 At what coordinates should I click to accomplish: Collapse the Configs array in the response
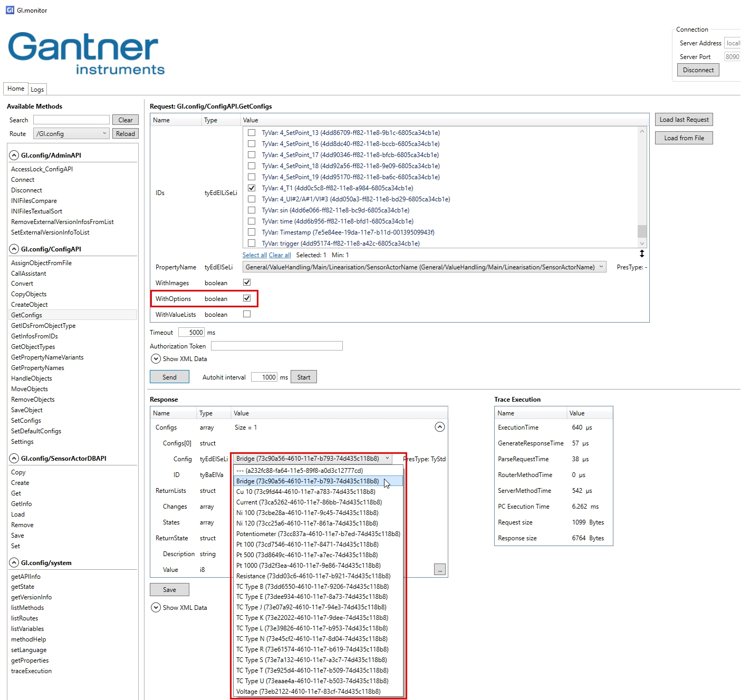pos(439,427)
